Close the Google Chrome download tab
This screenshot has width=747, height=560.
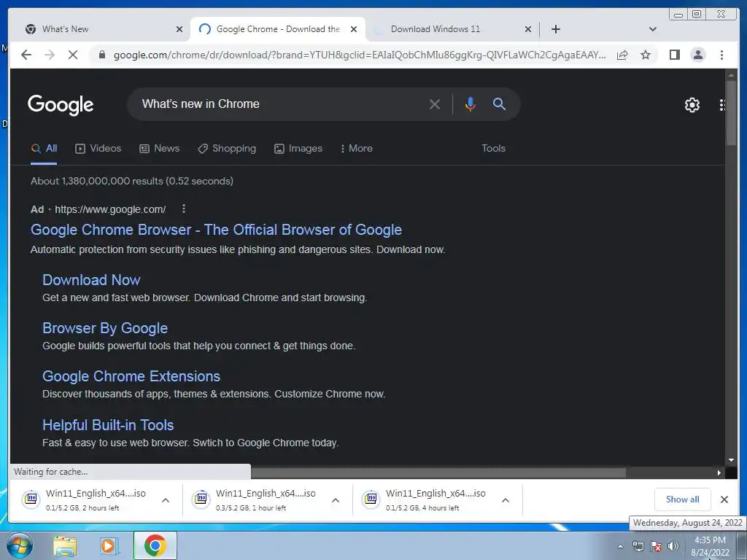point(354,29)
